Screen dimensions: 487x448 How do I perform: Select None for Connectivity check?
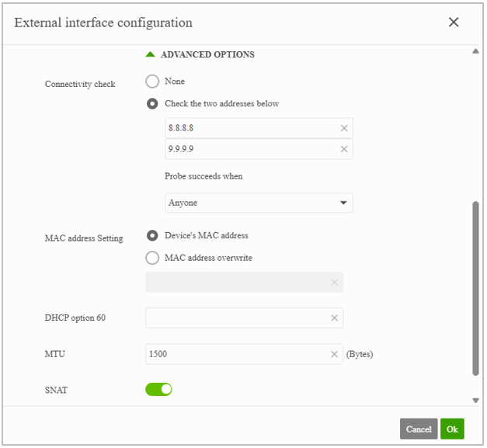152,82
